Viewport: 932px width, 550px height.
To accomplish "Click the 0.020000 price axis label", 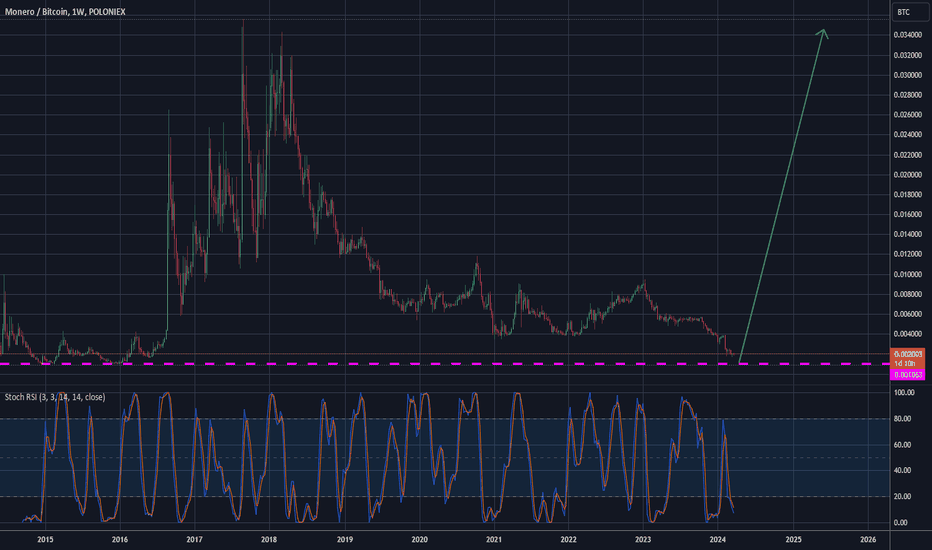I will tap(908, 175).
